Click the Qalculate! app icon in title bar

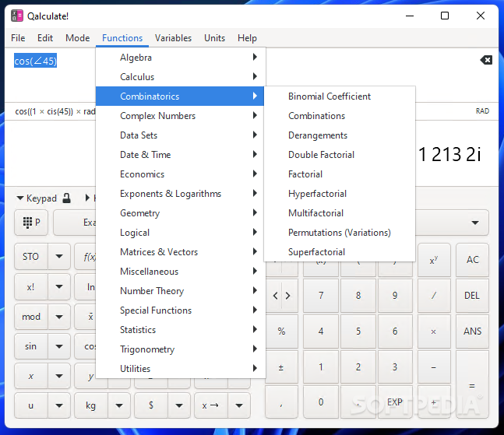(x=17, y=16)
